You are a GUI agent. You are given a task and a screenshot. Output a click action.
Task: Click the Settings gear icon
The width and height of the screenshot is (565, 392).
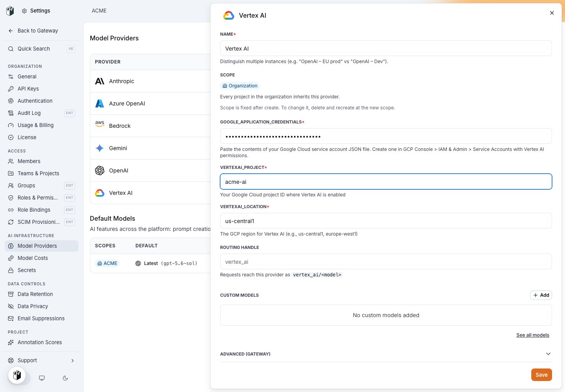(24, 11)
